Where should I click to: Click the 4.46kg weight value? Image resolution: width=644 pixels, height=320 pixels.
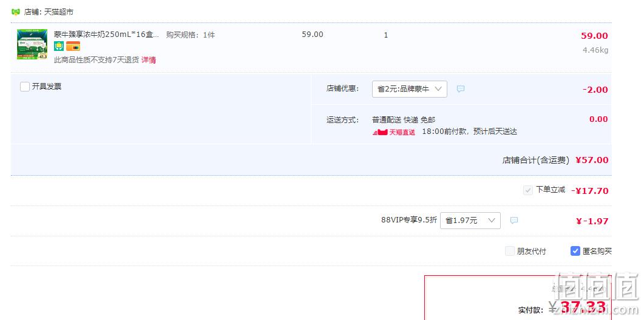[595, 50]
